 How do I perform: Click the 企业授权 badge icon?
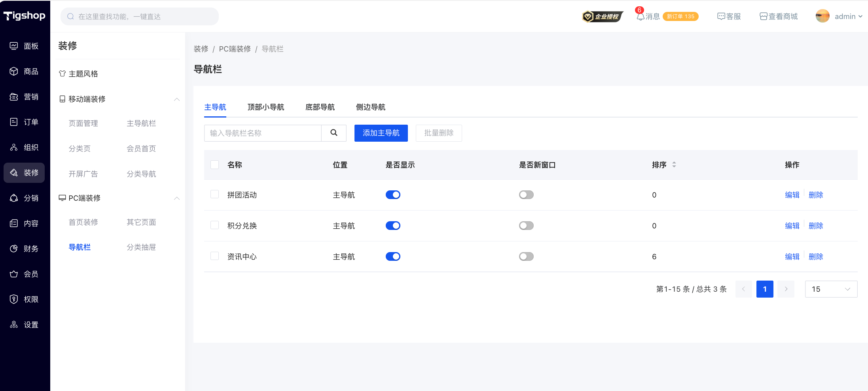click(603, 17)
